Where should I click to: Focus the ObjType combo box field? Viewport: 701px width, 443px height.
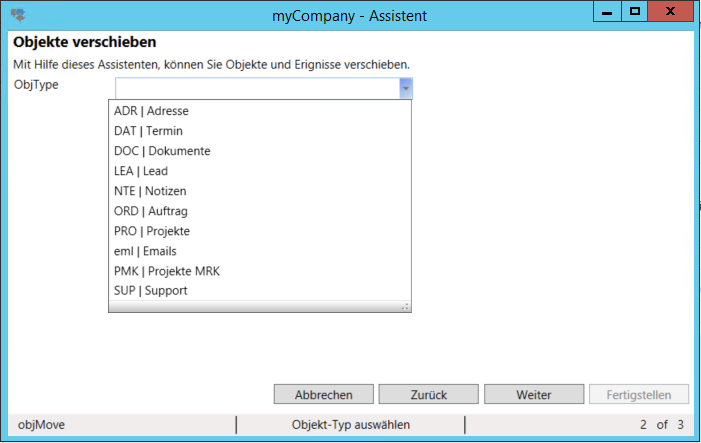coord(253,89)
